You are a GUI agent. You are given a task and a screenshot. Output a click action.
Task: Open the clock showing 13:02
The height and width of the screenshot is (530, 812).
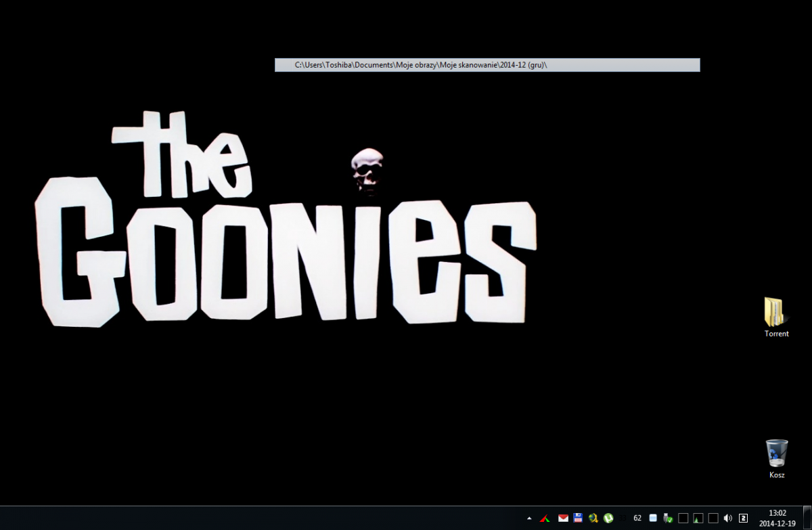point(777,513)
